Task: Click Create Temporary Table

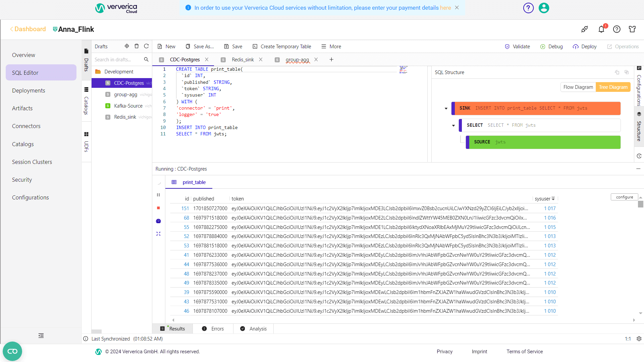Action: 282,46
